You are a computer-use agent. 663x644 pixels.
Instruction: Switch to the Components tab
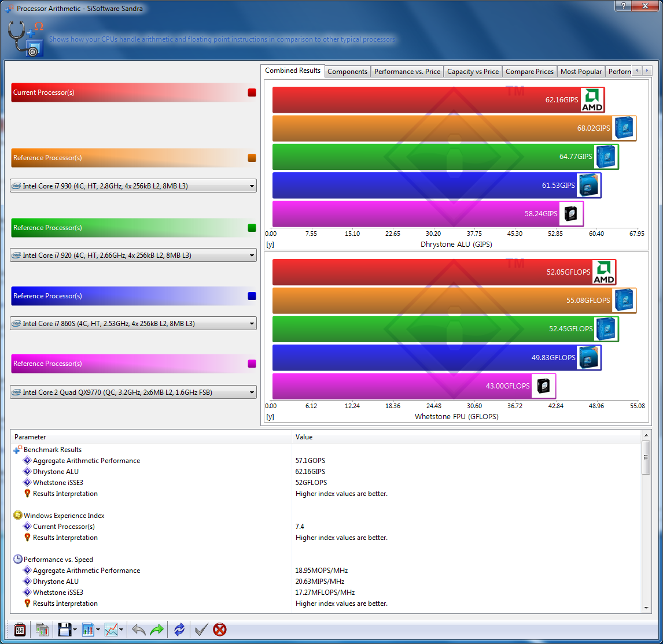(347, 72)
